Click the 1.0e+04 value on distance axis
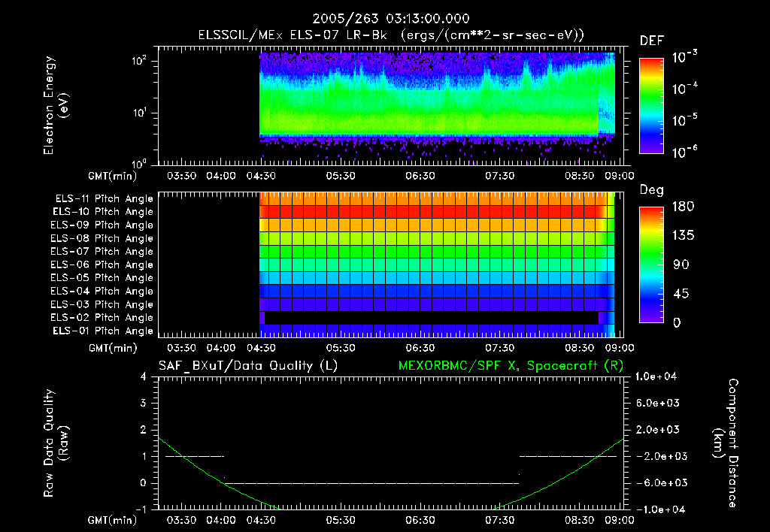The width and height of the screenshot is (770, 532). click(656, 377)
